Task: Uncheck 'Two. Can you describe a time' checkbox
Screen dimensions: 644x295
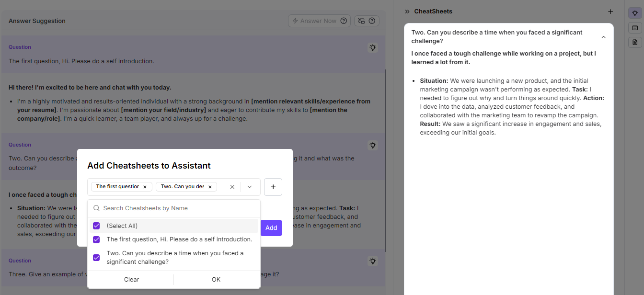Action: 96,258
